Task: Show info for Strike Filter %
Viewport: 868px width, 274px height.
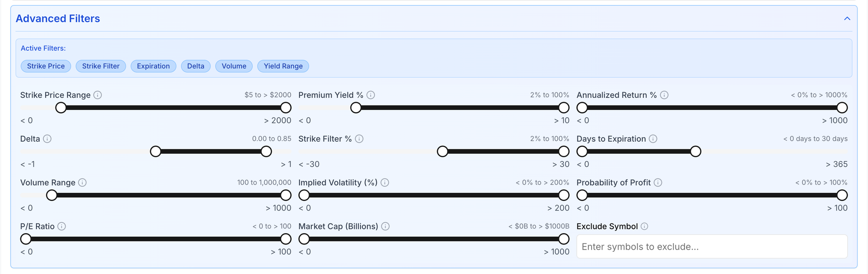Action: point(359,139)
